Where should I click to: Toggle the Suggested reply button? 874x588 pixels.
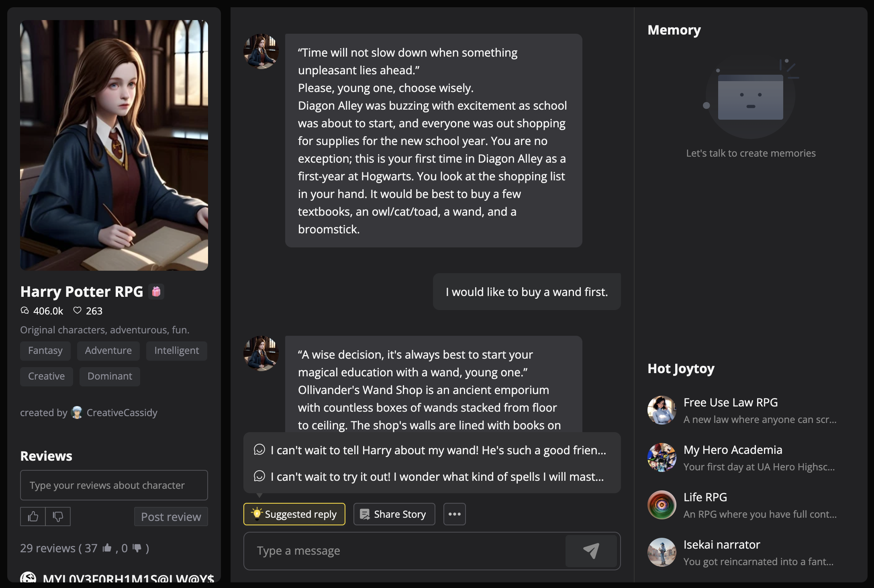point(294,514)
